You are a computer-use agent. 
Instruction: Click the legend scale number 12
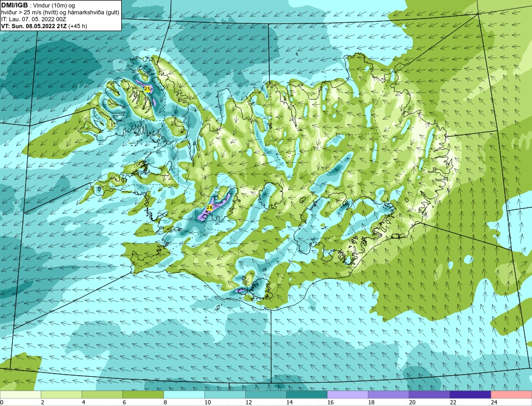click(x=248, y=402)
